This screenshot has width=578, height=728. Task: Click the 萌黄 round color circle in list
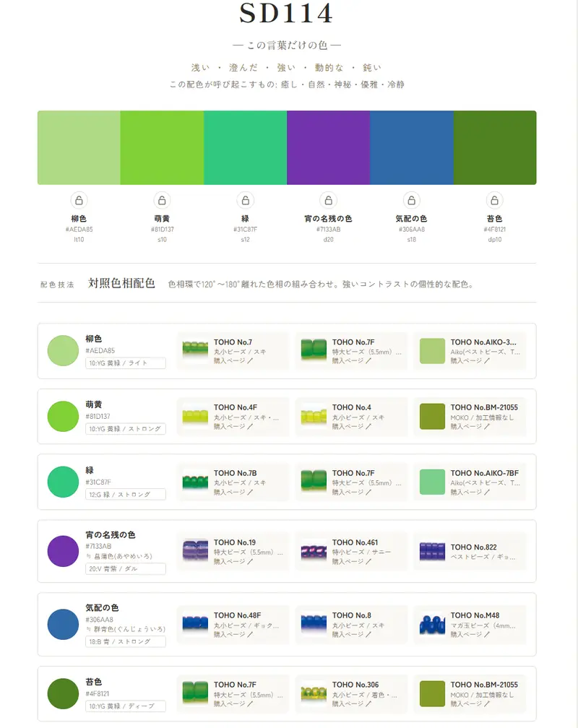tap(63, 417)
